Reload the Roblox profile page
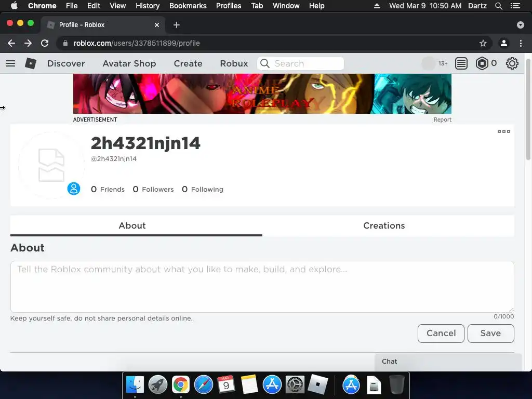532x399 pixels. 45,43
